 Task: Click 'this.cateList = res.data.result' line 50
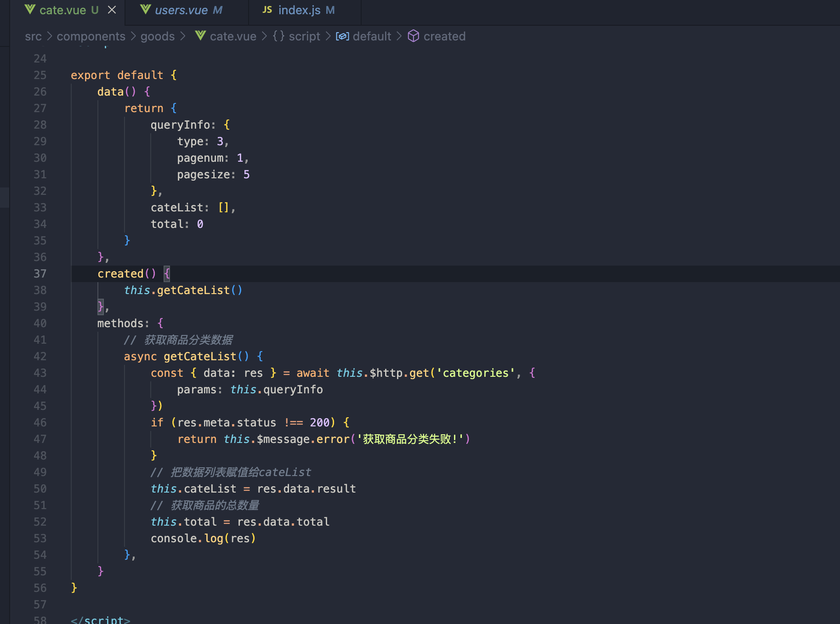point(253,489)
